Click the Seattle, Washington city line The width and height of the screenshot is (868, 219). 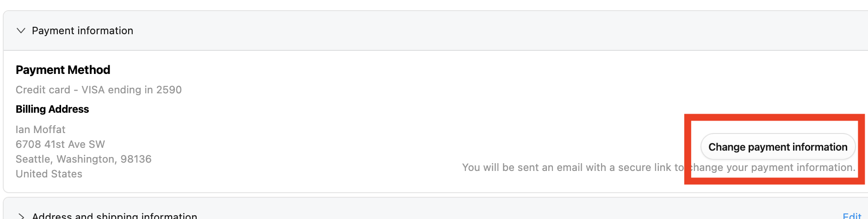coord(83,159)
